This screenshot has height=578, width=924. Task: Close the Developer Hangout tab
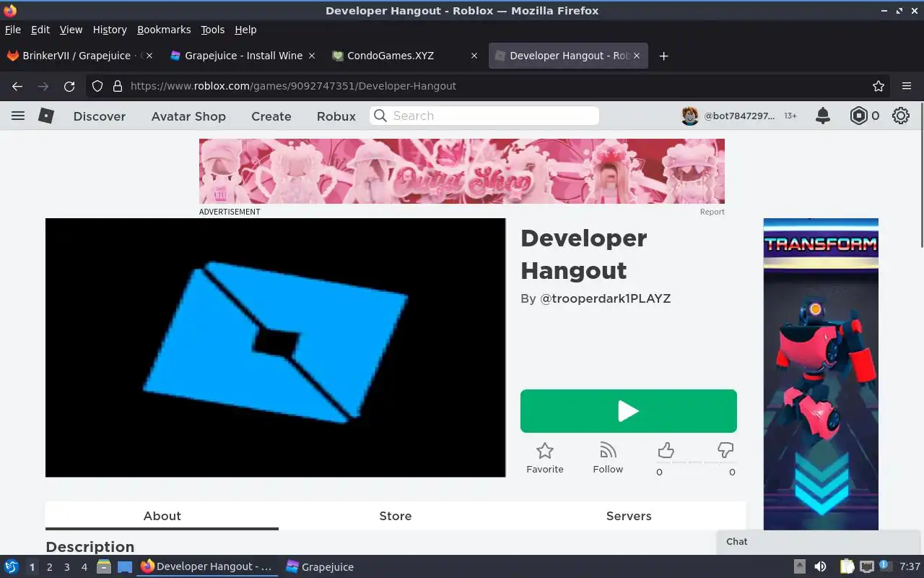click(637, 56)
